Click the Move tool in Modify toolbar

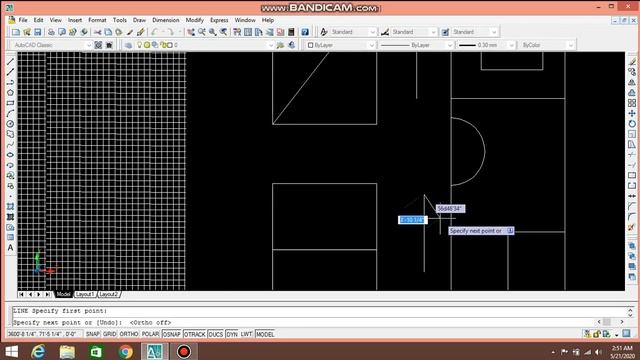pyautogui.click(x=632, y=113)
